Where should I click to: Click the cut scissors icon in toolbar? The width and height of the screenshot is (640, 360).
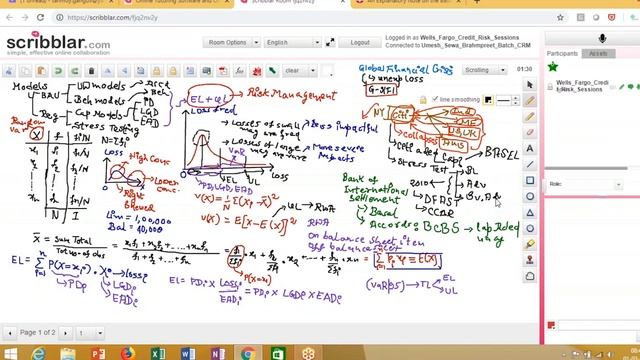(9, 71)
